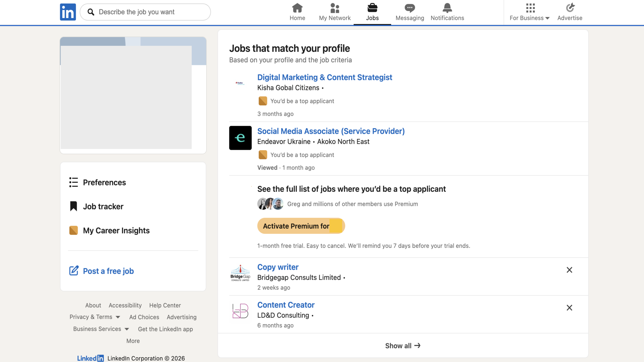
Task: Expand Business Services dropdown
Action: (x=101, y=329)
